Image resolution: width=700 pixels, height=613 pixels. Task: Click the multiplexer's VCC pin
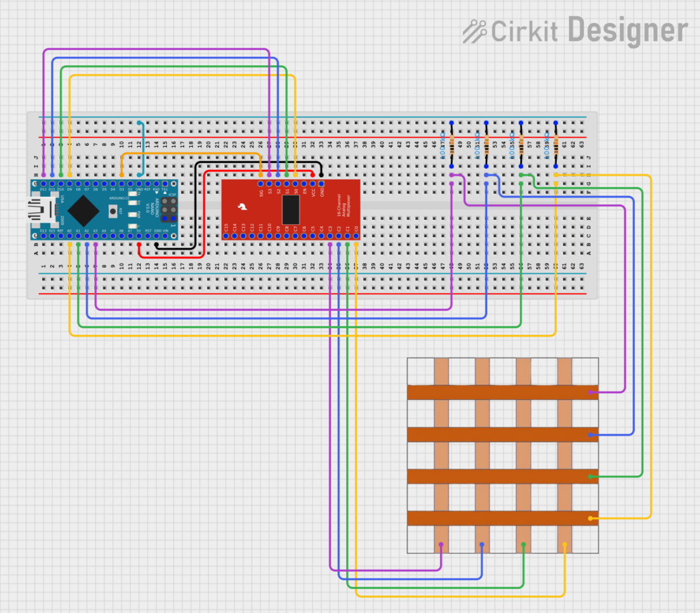(313, 184)
